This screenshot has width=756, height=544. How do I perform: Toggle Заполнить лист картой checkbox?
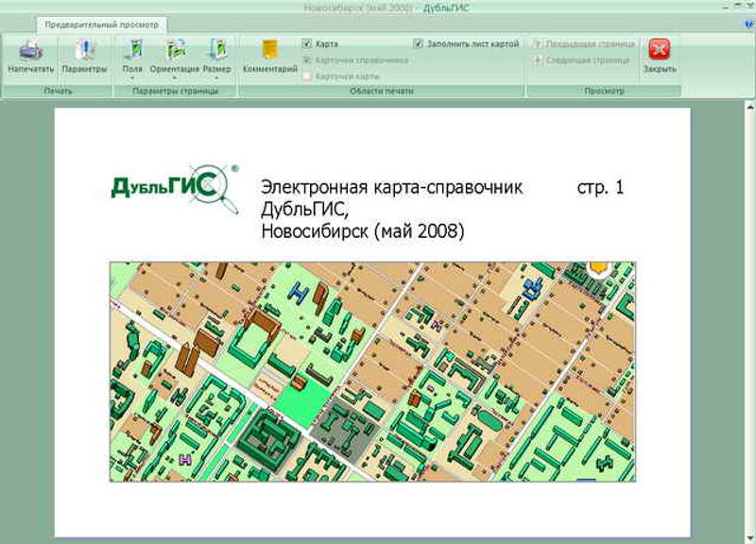pyautogui.click(x=419, y=43)
